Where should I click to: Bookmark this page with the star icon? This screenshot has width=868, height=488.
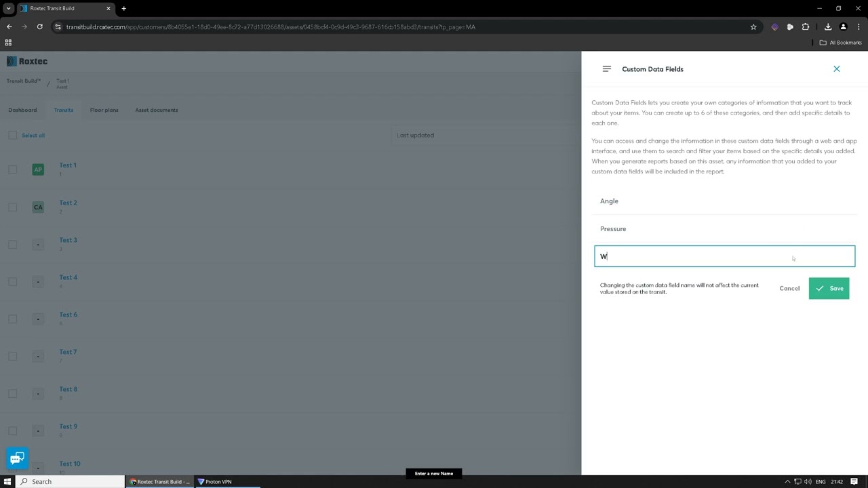753,27
